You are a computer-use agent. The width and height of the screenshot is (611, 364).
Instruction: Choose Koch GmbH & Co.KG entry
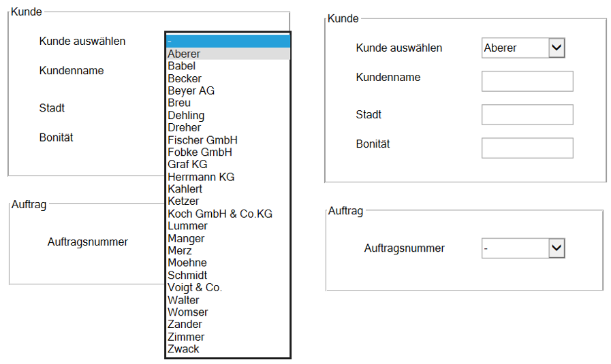(228, 214)
